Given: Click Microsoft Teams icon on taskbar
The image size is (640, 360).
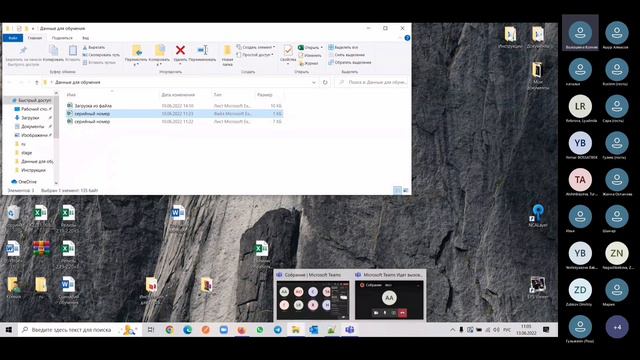Looking at the screenshot, I should [x=350, y=329].
